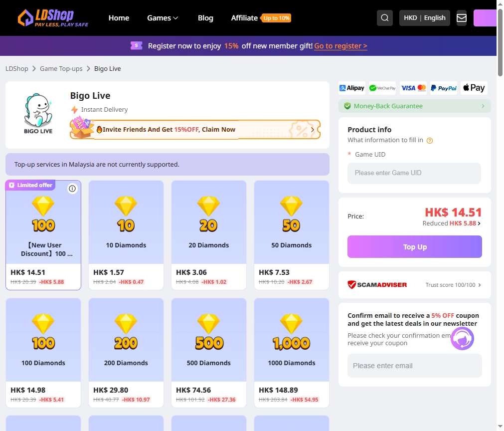The width and height of the screenshot is (504, 431).
Task: Select the 1000 Diamonds package
Action: (x=292, y=353)
